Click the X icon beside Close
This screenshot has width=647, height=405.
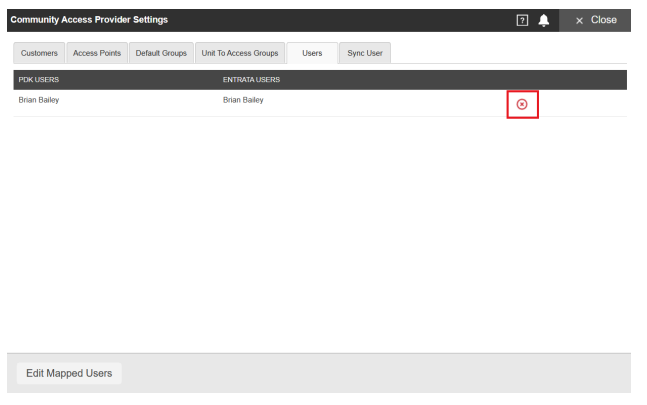point(579,21)
